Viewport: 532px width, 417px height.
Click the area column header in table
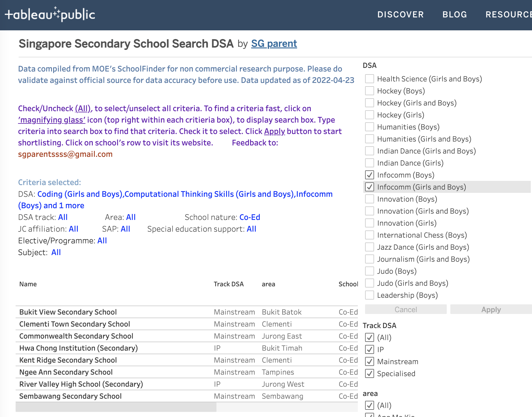tap(268, 284)
